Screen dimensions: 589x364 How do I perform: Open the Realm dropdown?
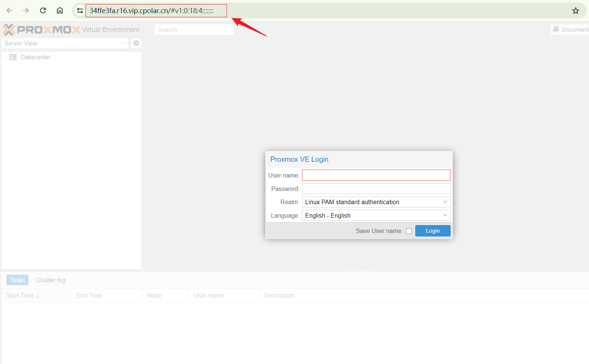[445, 202]
